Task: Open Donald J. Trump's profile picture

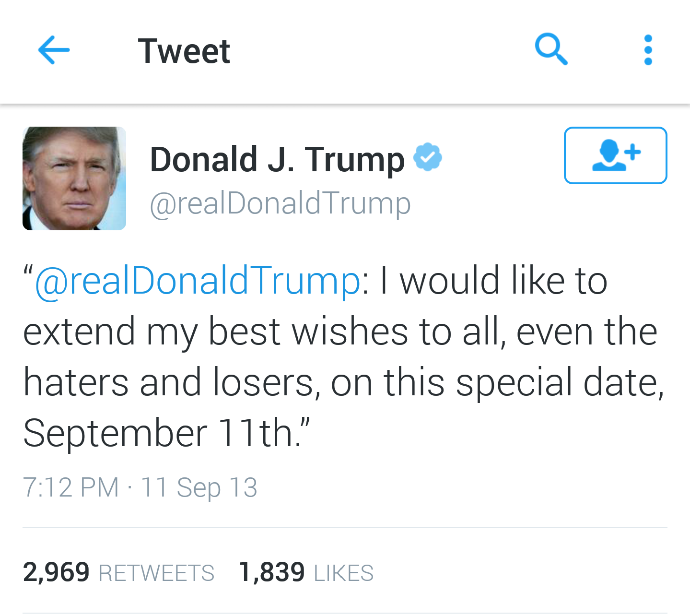Action: click(74, 178)
